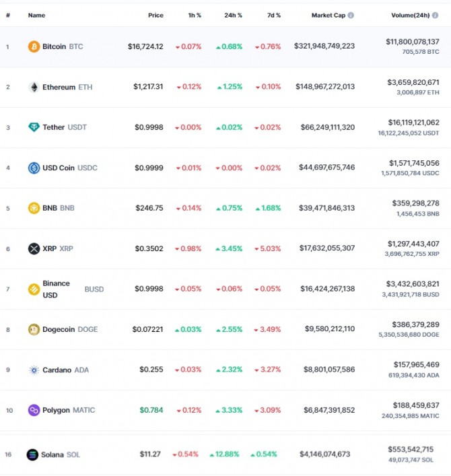Click Ethereum's 24h volume amount $3,659,820,671

[413, 82]
